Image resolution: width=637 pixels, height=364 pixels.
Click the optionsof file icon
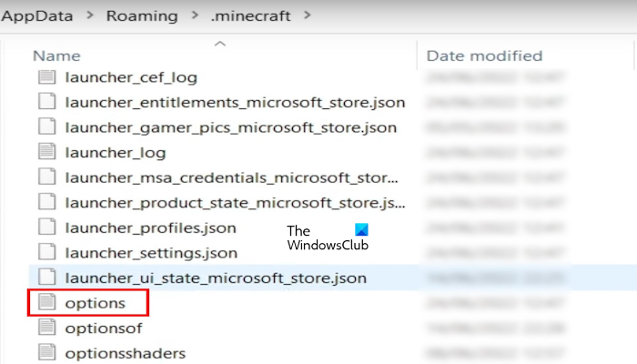coord(47,328)
